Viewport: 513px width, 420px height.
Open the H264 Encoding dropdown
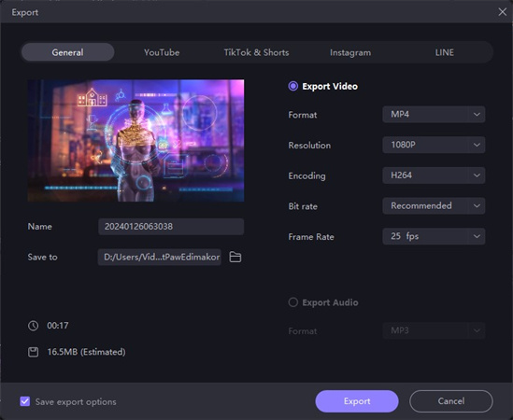click(434, 175)
